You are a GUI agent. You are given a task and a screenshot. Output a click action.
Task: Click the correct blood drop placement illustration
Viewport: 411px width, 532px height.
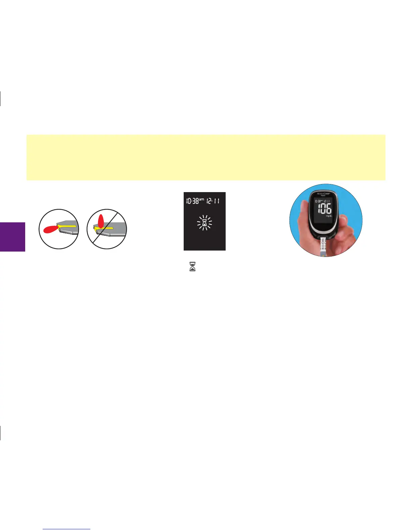59,229
